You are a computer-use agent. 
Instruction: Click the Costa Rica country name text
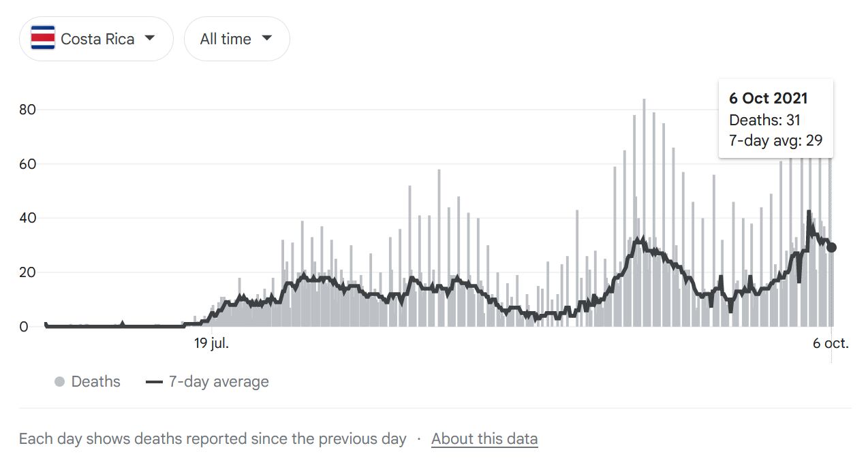(x=97, y=39)
